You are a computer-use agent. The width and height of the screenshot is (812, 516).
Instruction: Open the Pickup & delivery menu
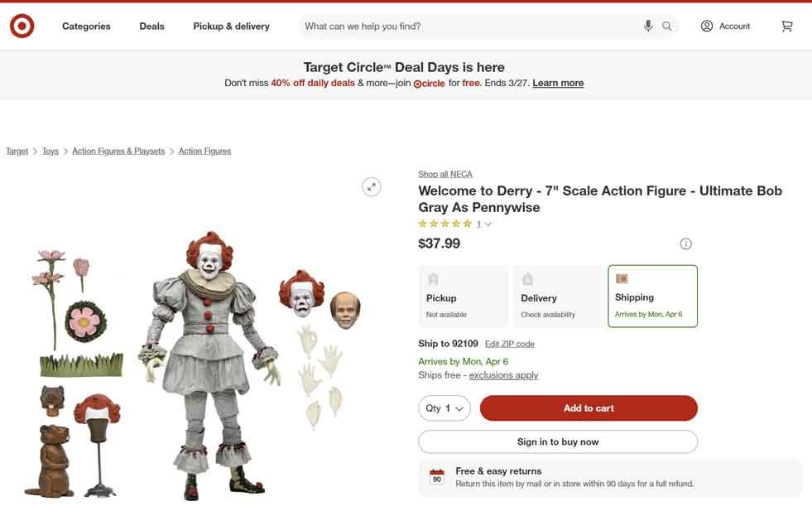point(231,26)
